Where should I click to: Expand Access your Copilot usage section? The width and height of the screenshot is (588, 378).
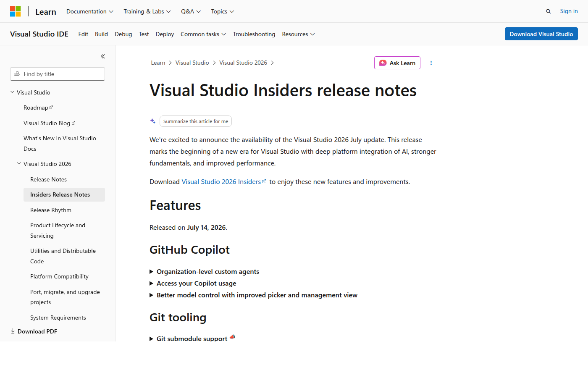click(x=193, y=283)
